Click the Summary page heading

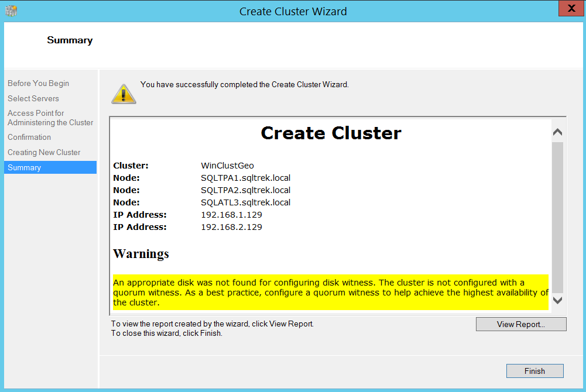pyautogui.click(x=70, y=40)
